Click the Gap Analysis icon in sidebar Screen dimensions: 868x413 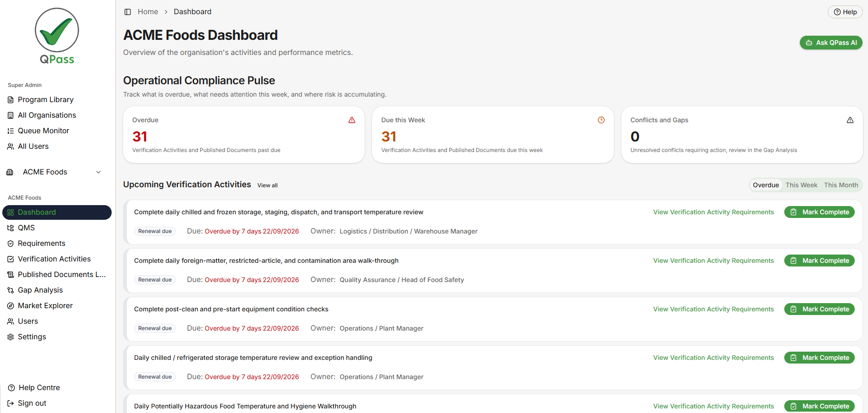pyautogui.click(x=11, y=290)
